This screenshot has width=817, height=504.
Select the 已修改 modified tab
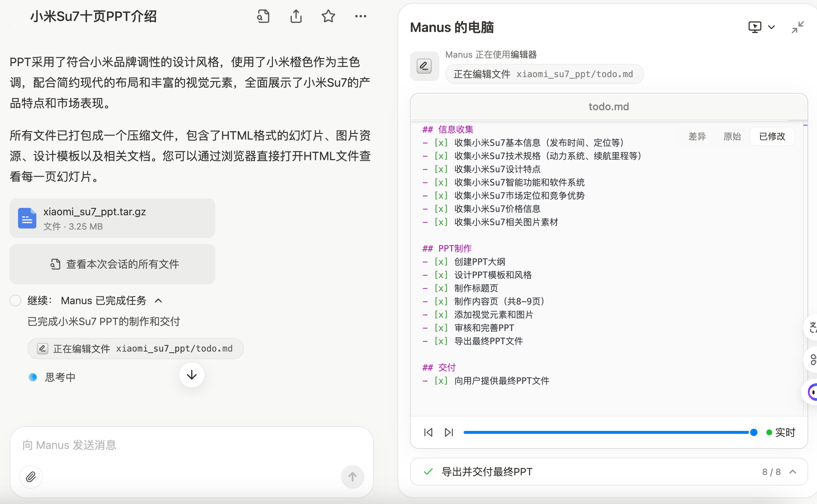[x=772, y=136]
